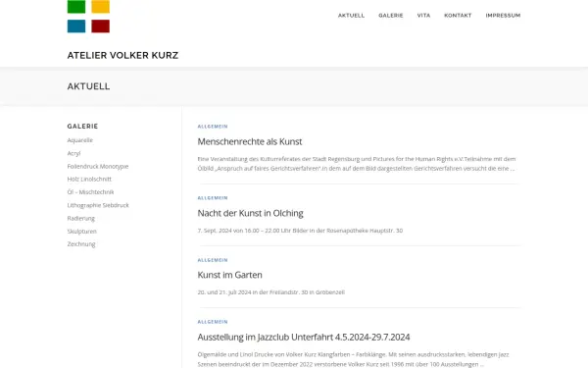Open the post Nacht der Kunst in Olching
Image resolution: width=588 pixels, height=368 pixels.
(251, 213)
